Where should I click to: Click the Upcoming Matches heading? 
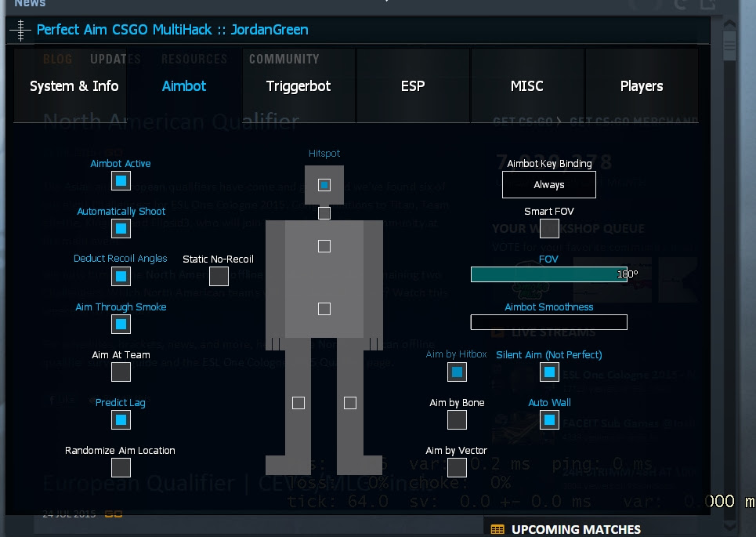point(576,529)
